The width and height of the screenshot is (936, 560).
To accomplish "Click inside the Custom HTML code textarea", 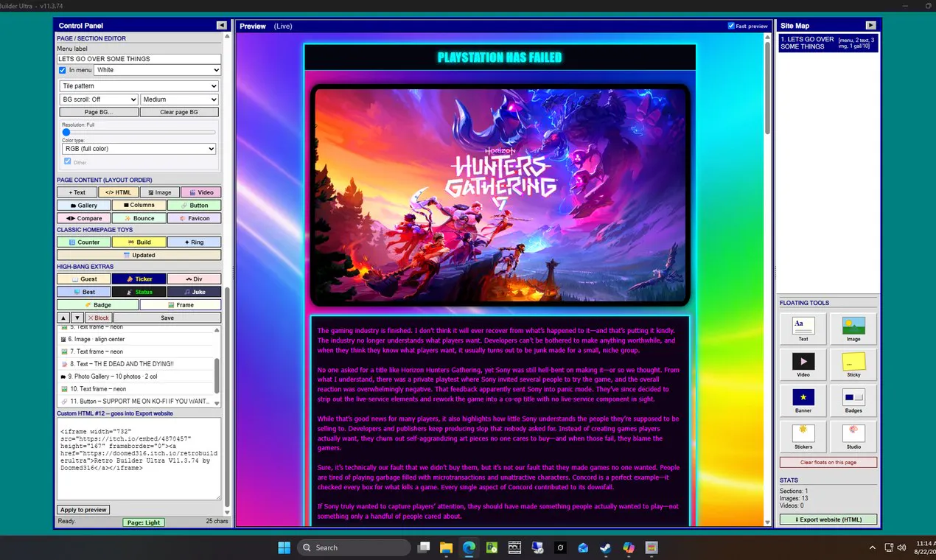I will tap(139, 459).
